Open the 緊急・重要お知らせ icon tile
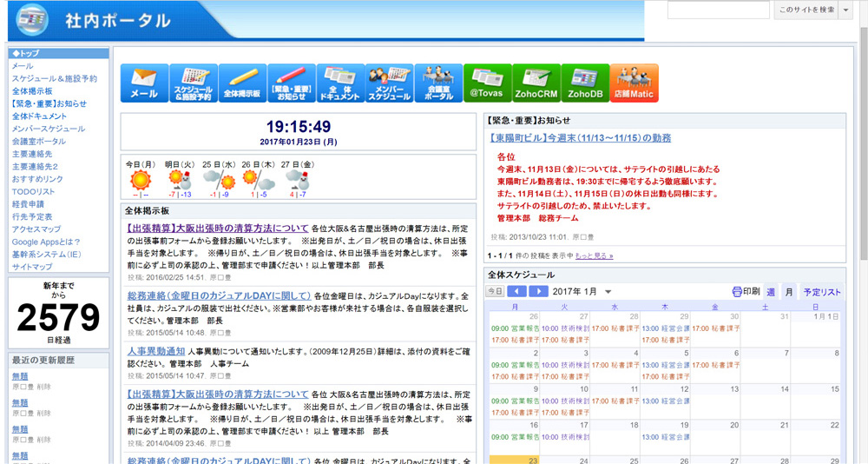The width and height of the screenshot is (868, 464). coord(291,83)
